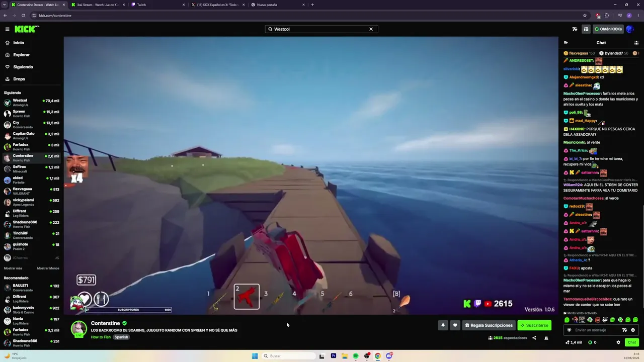Reload the kick.com page

[x=23, y=16]
